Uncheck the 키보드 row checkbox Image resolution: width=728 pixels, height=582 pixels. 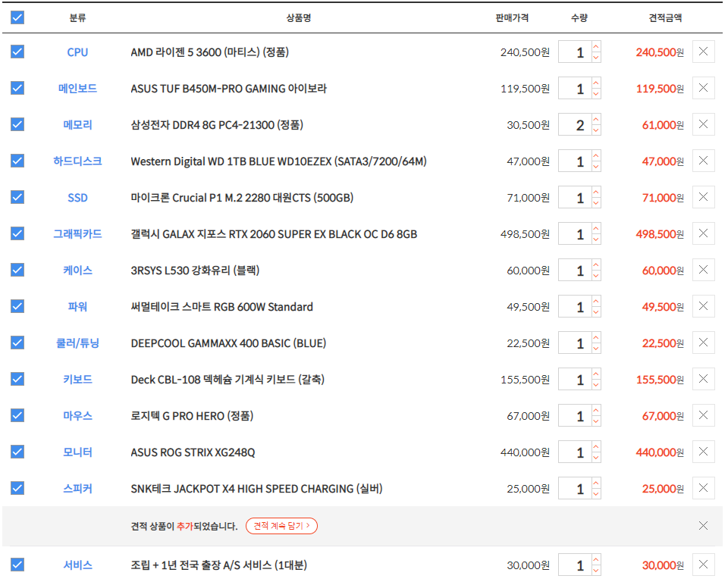pos(17,379)
